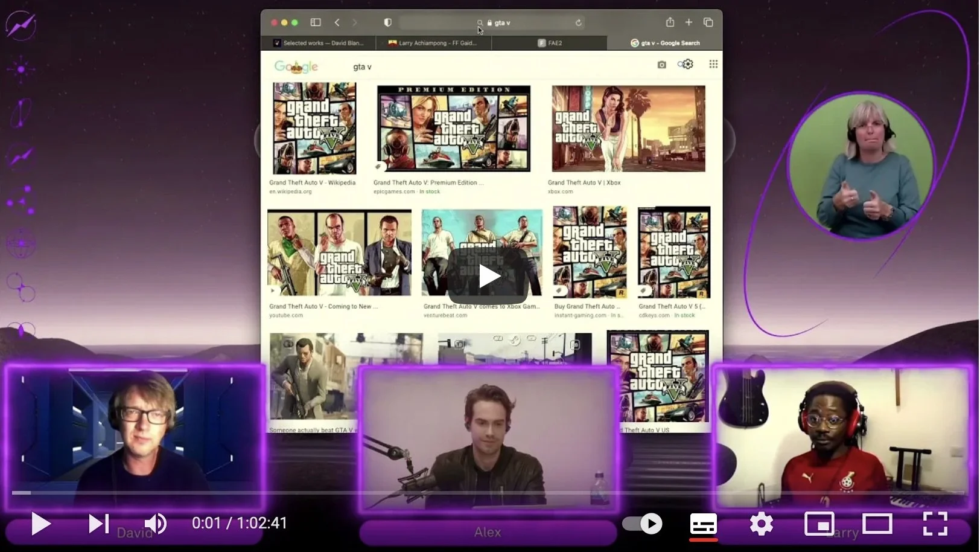Search by image camera icon
This screenshot has width=980, height=552.
661,65
